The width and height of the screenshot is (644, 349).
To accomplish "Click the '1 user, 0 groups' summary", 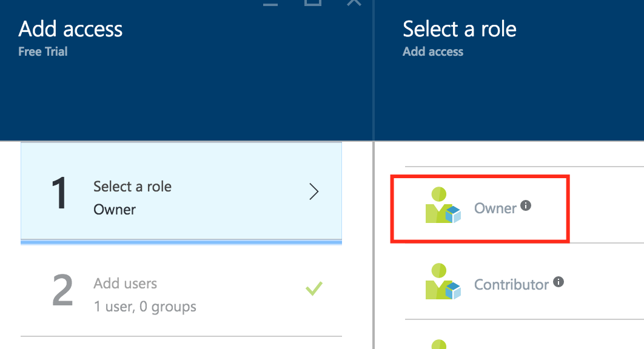I will point(145,306).
